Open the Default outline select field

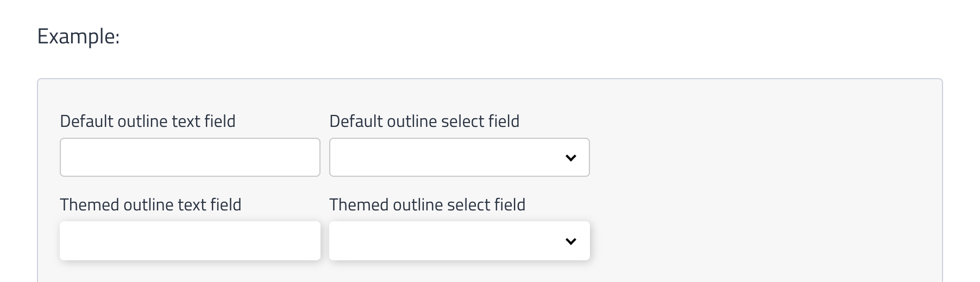tap(459, 157)
